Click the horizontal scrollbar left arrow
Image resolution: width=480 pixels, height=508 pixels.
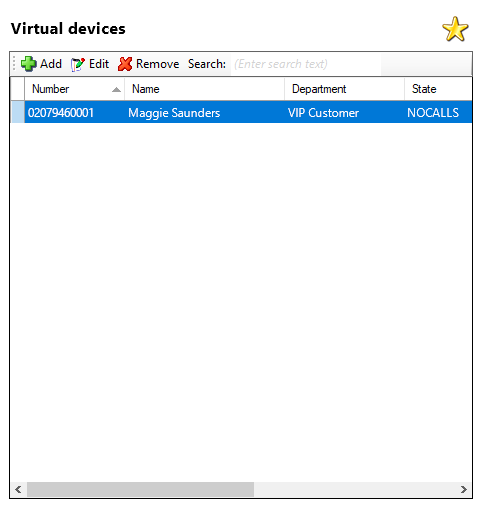pyautogui.click(x=18, y=489)
